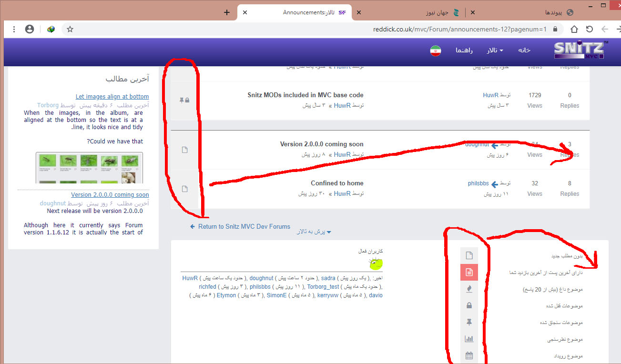Click topic icon beside Confined to home
Viewport: 621px width, 364px height.
click(185, 189)
